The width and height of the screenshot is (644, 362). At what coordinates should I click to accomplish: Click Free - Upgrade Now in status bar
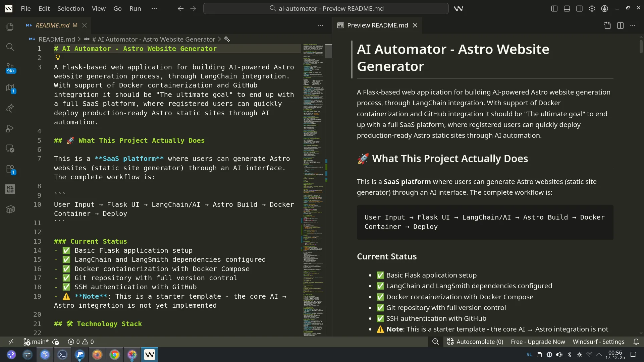pyautogui.click(x=538, y=342)
